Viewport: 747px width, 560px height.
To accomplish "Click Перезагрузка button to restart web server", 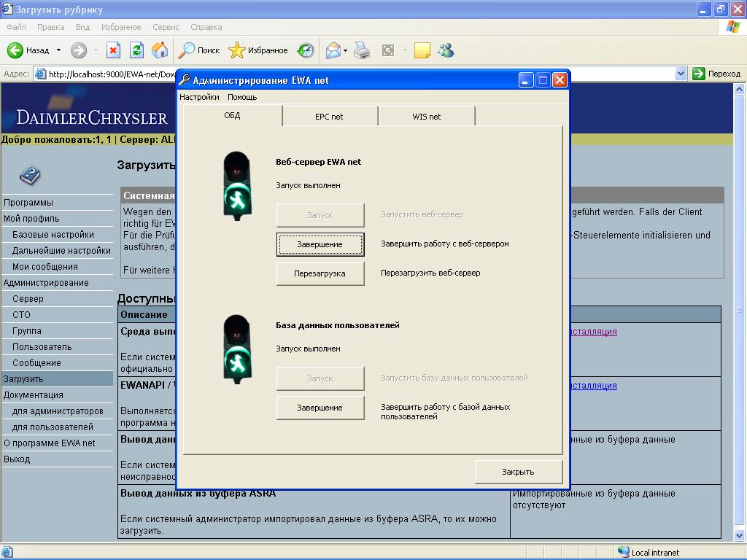I will [x=320, y=273].
